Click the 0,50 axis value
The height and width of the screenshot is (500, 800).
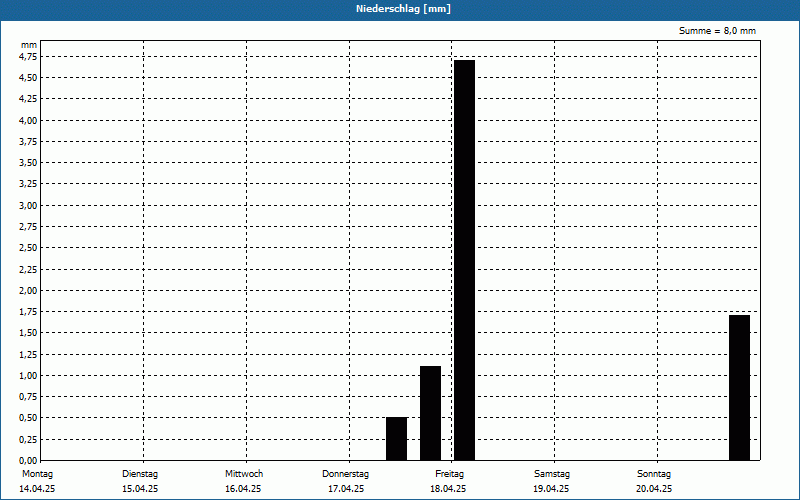click(x=28, y=418)
